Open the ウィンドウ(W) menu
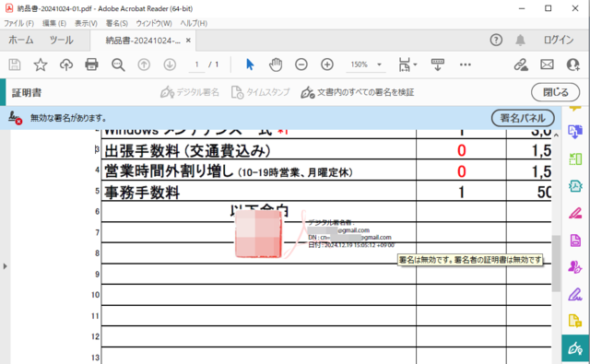This screenshot has width=590, height=364. pyautogui.click(x=154, y=23)
